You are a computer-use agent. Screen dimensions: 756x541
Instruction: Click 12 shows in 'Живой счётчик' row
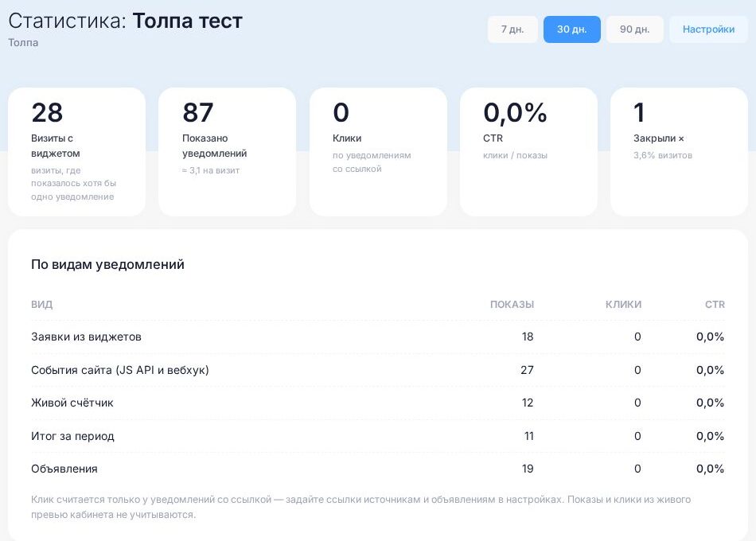click(528, 403)
